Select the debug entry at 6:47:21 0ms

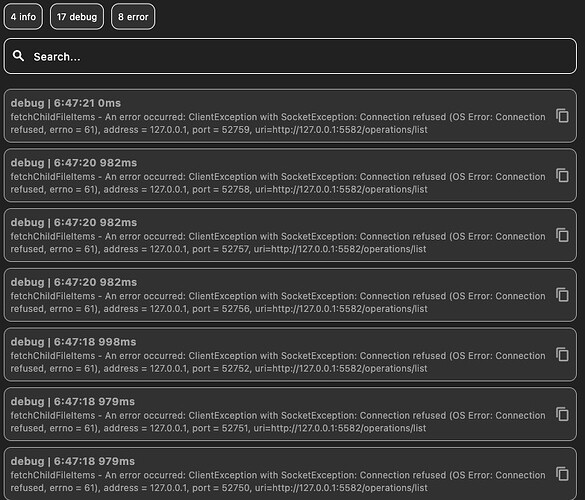pyautogui.click(x=290, y=116)
